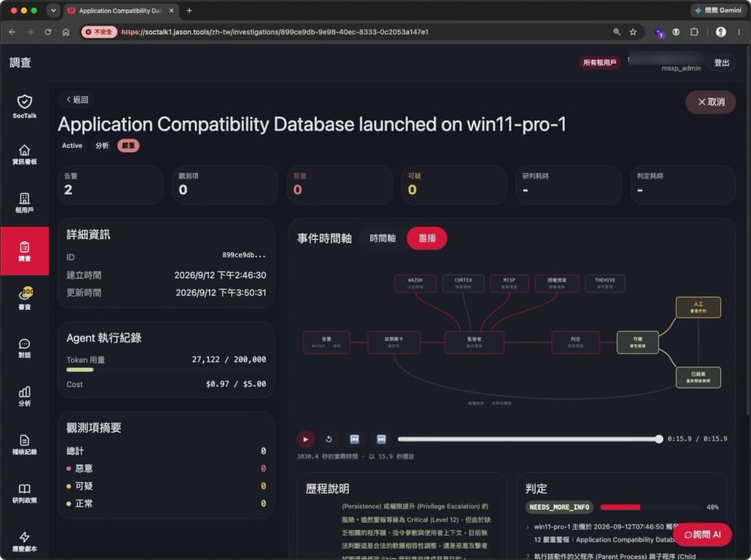Viewport: 751px width, 560px height.
Task: Open browser zoom magnifier icon
Action: pyautogui.click(x=617, y=32)
